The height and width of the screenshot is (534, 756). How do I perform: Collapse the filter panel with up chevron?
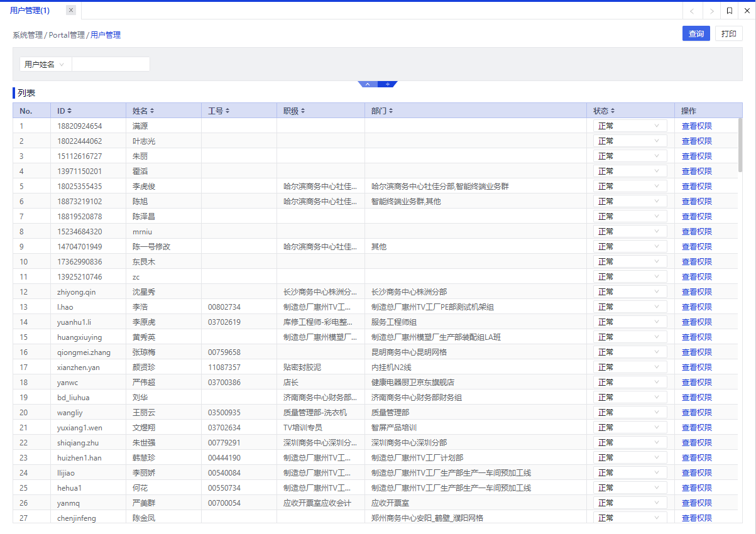368,84
